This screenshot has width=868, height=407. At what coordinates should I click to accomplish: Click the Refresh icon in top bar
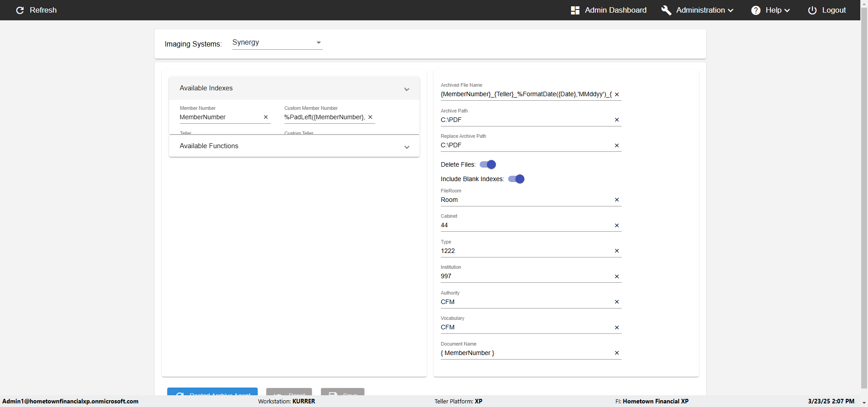coord(20,10)
